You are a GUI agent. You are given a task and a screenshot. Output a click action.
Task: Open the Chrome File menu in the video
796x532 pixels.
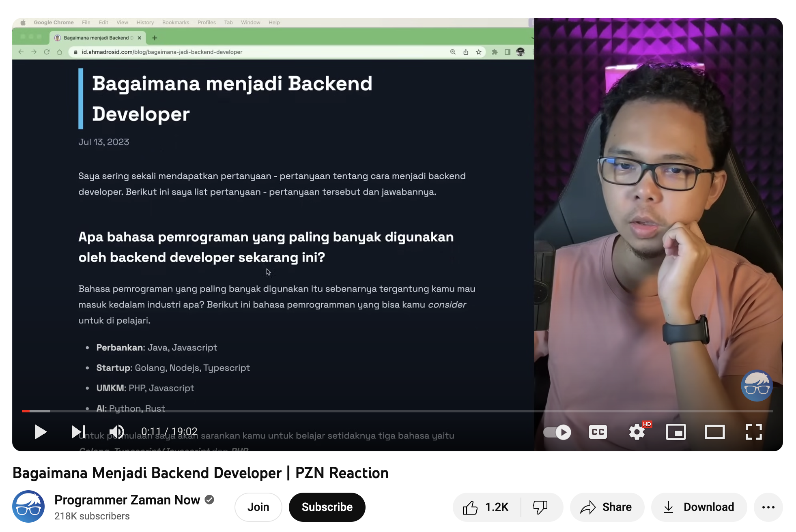click(x=86, y=22)
